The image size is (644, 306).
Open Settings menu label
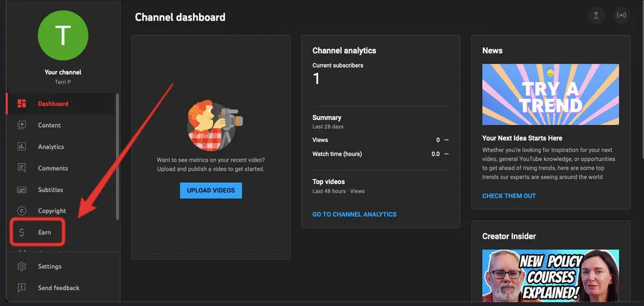tap(49, 267)
